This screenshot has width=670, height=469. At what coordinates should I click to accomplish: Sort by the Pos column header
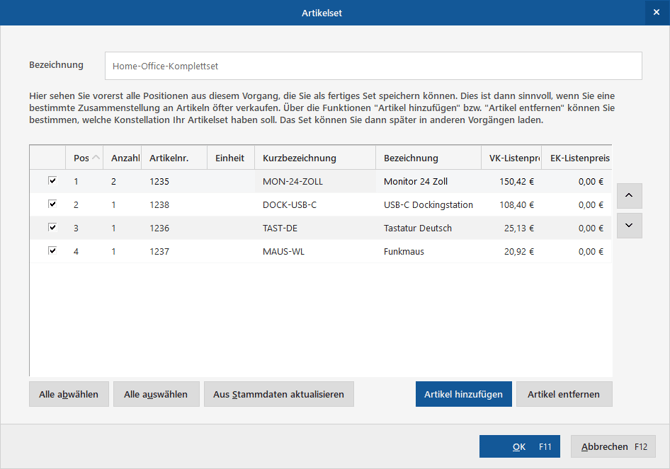pyautogui.click(x=84, y=158)
